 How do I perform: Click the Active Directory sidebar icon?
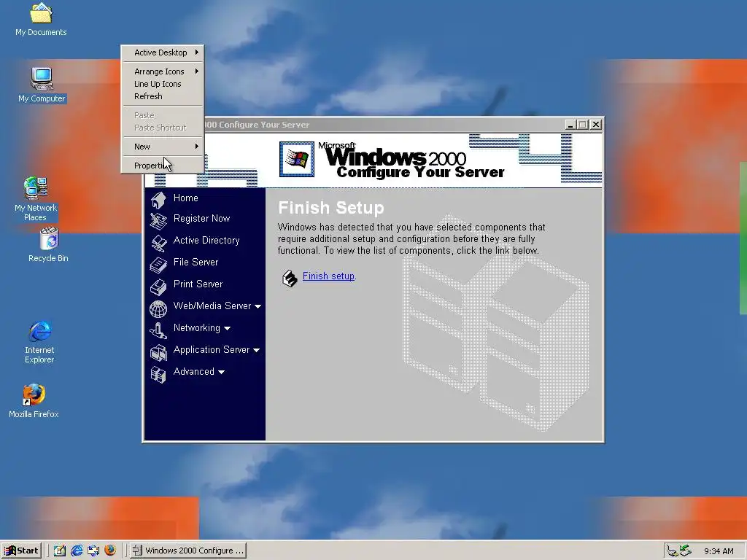[x=158, y=243]
